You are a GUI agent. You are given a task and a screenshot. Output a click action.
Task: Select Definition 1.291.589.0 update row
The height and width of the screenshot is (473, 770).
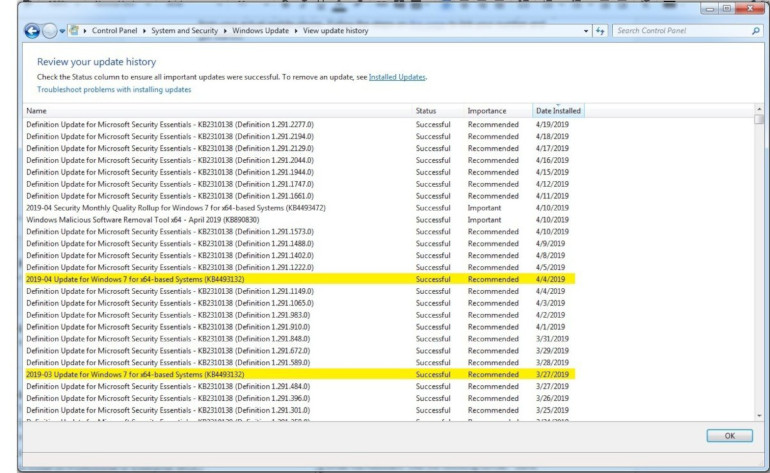pos(300,362)
